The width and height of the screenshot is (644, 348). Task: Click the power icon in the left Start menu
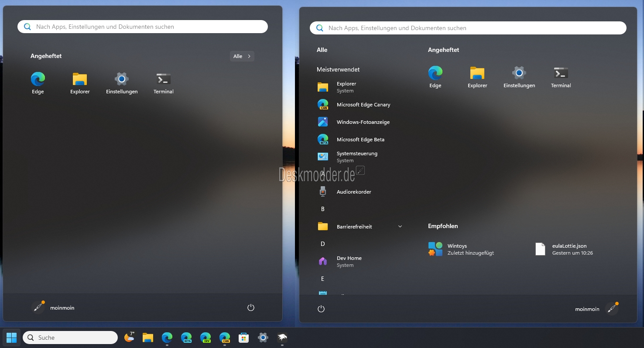coord(251,307)
